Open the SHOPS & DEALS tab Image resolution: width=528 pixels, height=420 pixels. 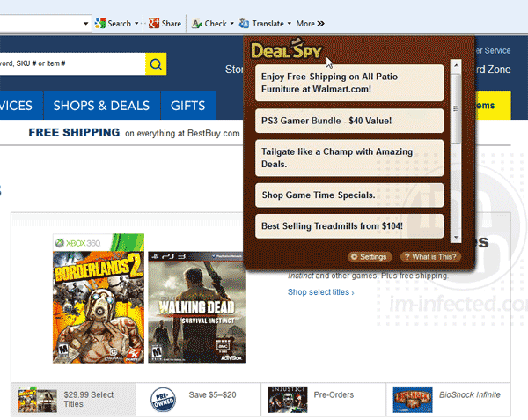coord(101,106)
